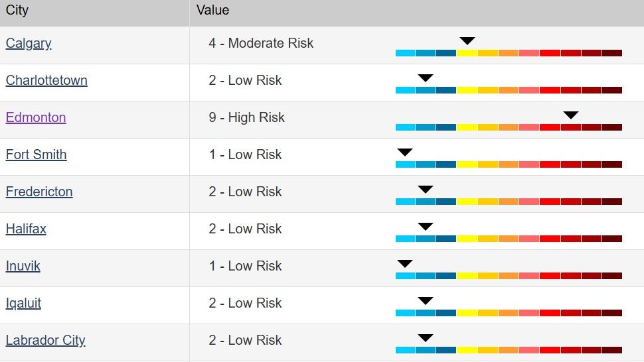Open the Fredericton city link
This screenshot has width=644, height=362.
[39, 192]
